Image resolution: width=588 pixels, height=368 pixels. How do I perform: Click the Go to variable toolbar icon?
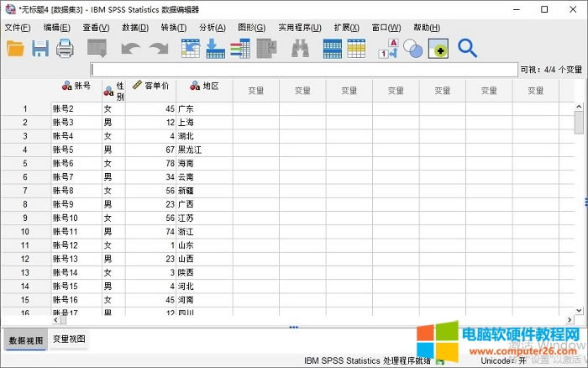[x=215, y=49]
